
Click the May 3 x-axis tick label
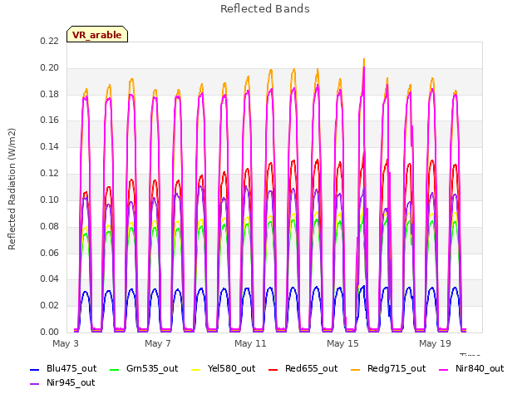pos(66,343)
